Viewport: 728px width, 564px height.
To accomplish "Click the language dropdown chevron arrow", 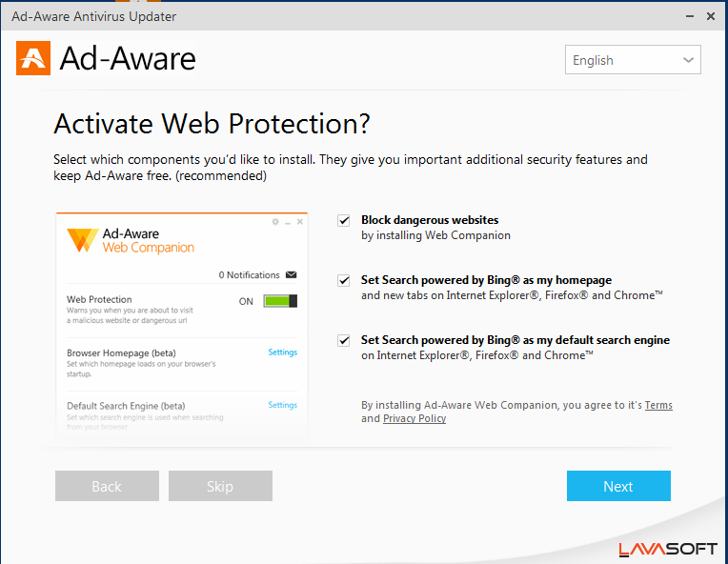I will 689,60.
